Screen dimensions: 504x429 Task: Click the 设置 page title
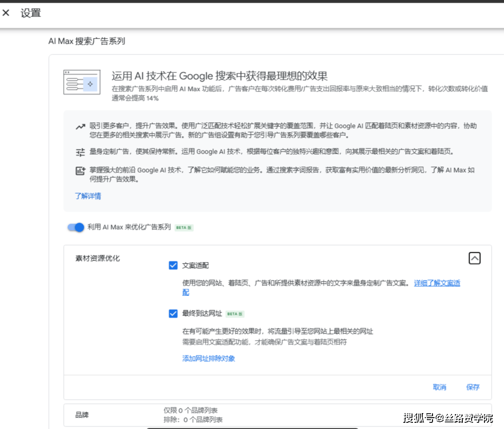click(30, 13)
